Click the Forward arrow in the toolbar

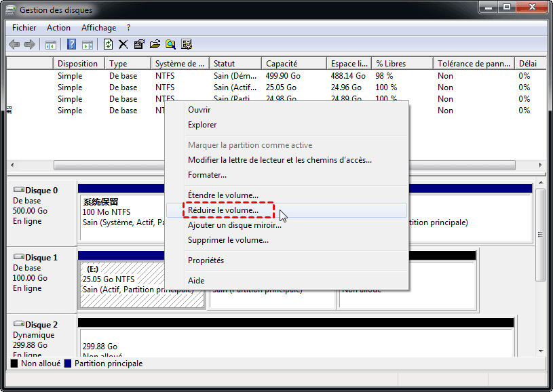coord(30,44)
